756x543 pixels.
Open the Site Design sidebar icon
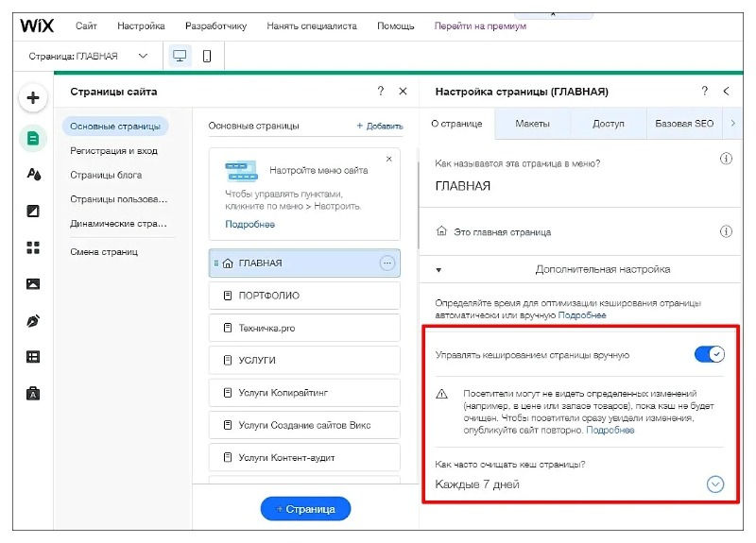coord(33,175)
